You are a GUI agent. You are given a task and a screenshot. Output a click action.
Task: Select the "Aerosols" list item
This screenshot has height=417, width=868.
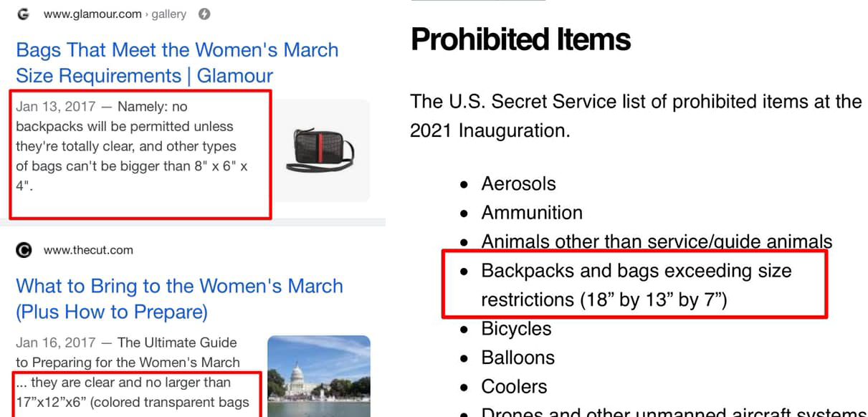(x=518, y=183)
